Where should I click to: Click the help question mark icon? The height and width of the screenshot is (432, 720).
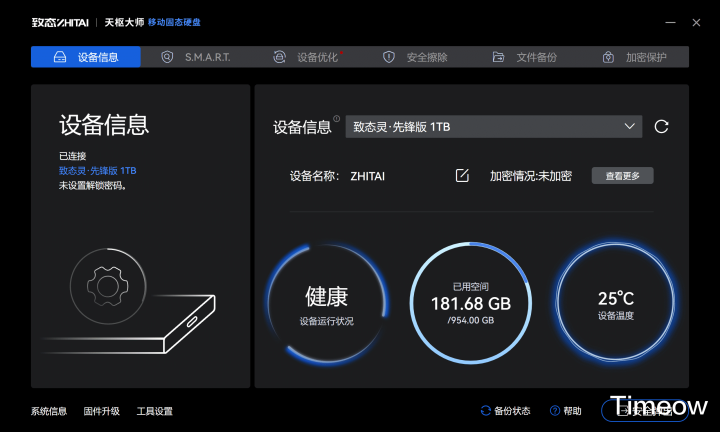coord(555,410)
